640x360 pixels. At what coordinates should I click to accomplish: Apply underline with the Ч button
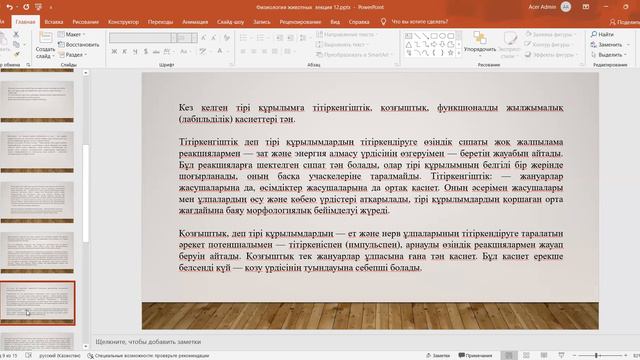pos(135,51)
